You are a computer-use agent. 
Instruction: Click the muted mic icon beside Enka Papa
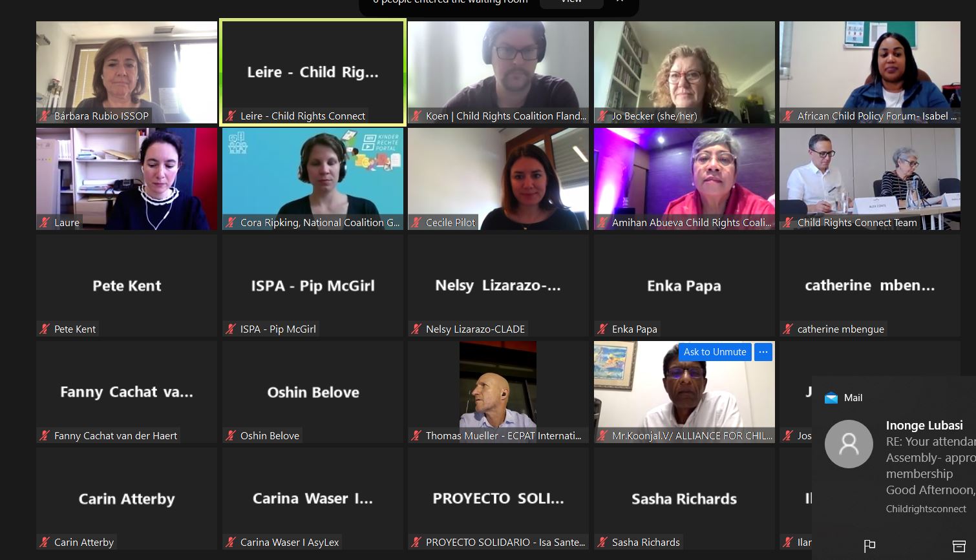click(x=602, y=329)
